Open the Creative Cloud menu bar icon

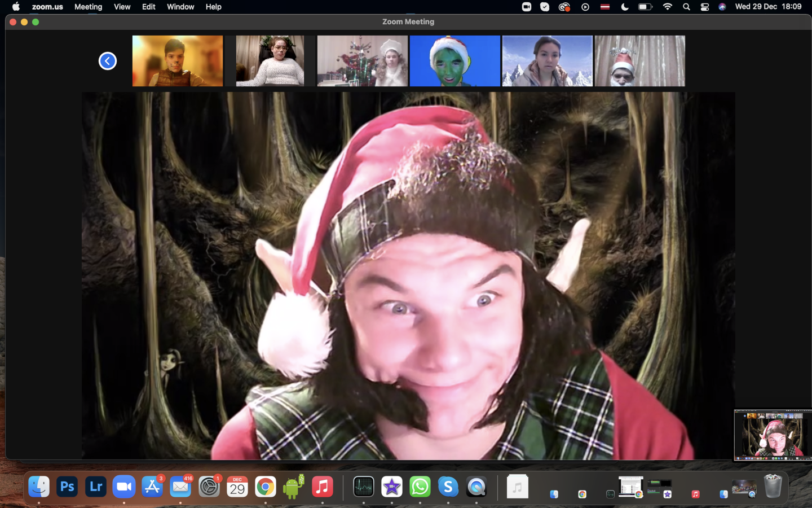click(x=564, y=7)
